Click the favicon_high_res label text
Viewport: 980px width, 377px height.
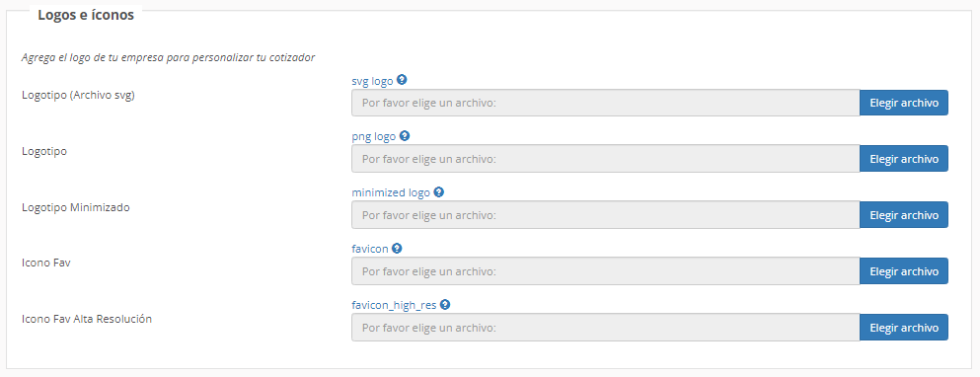click(394, 306)
